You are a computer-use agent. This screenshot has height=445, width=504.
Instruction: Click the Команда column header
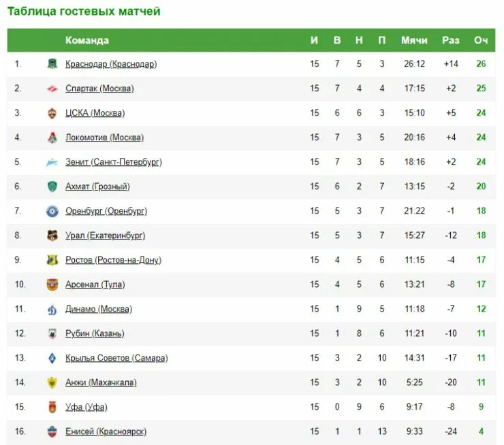tap(87, 40)
